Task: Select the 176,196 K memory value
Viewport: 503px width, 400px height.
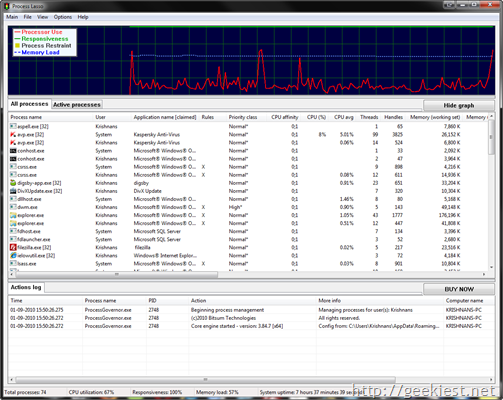Action: coord(449,215)
